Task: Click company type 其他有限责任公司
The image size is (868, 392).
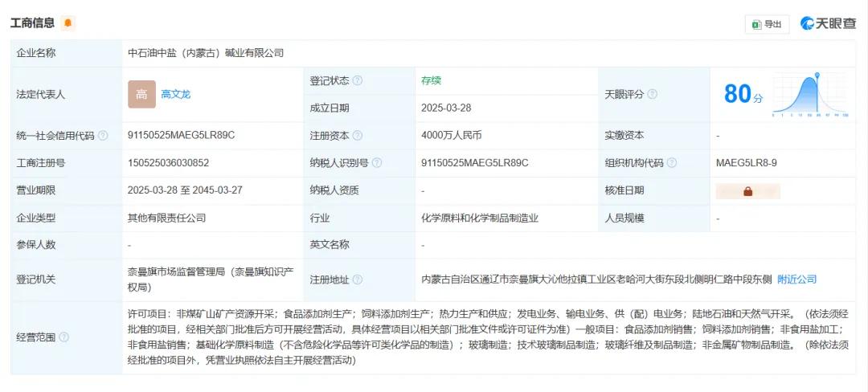Action: [166, 218]
